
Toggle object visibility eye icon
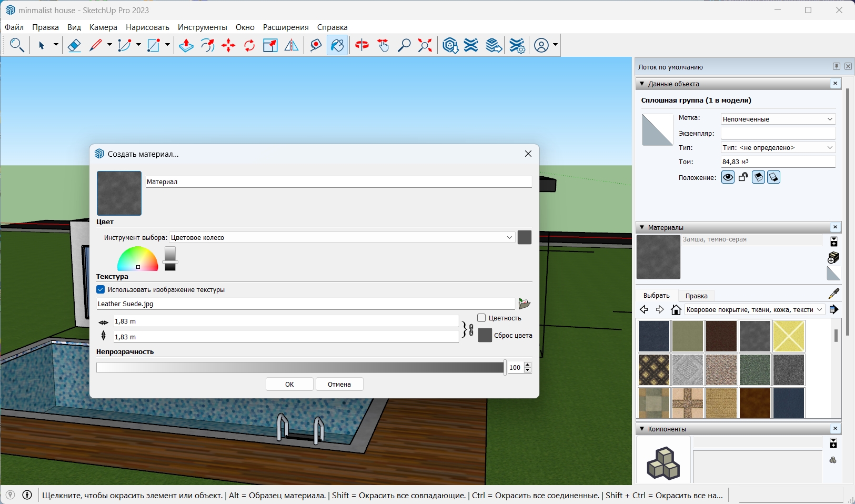[728, 177]
